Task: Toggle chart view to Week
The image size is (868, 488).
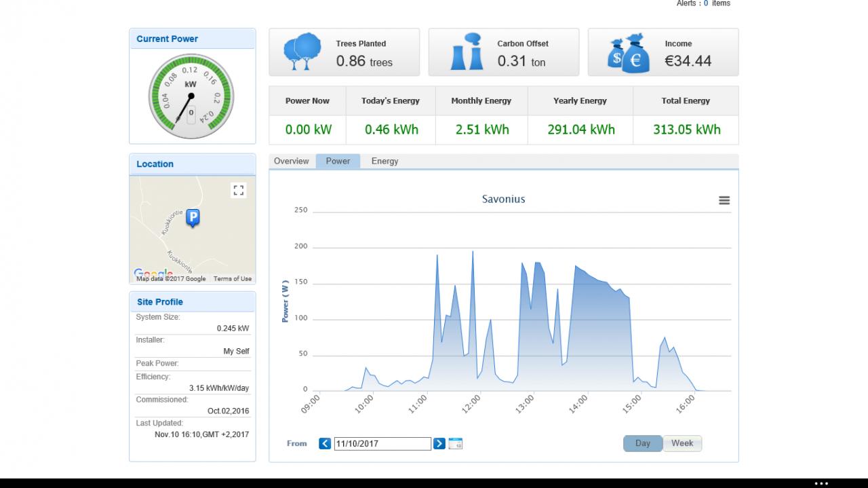Action: point(682,443)
